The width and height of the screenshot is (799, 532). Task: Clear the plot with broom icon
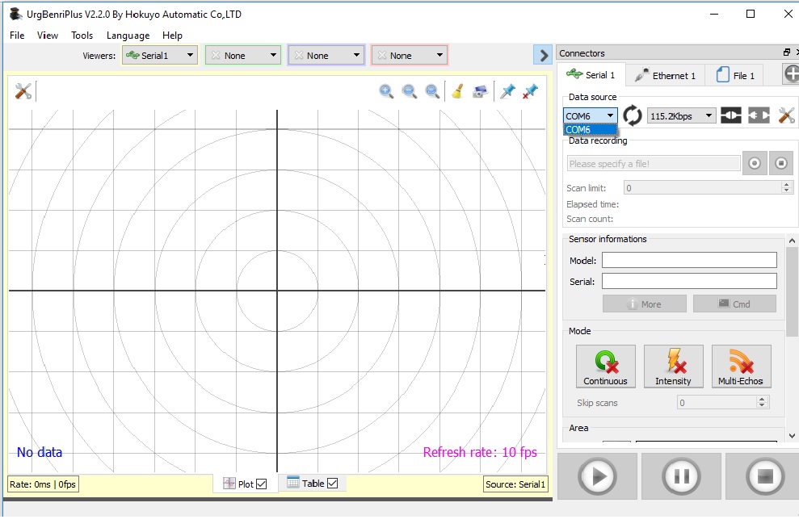point(457,92)
